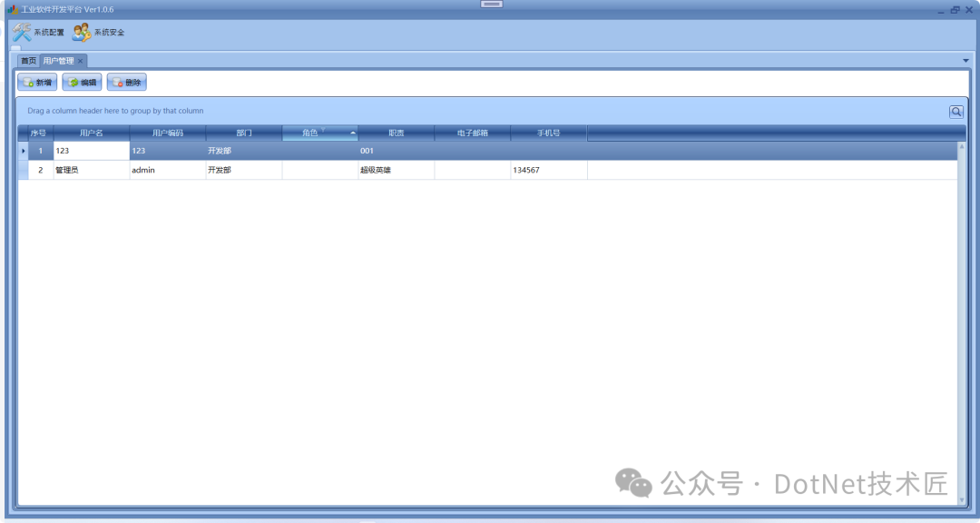This screenshot has width=980, height=523.
Task: Click the 123 user code cell in row 1
Action: [x=168, y=151]
